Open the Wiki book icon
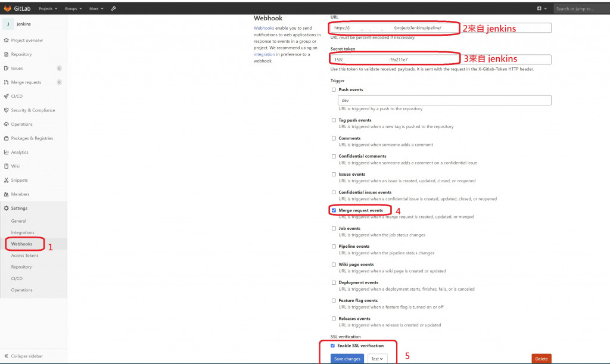610x364 pixels. pos(6,166)
